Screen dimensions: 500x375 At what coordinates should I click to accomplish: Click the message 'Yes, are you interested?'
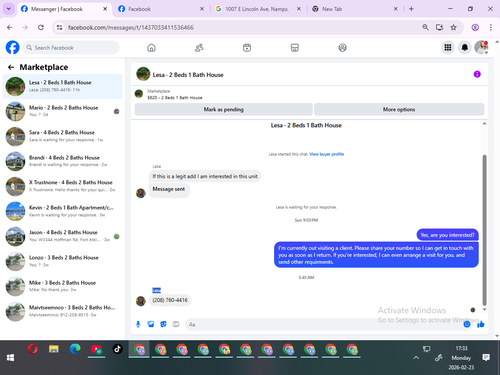[x=447, y=235]
